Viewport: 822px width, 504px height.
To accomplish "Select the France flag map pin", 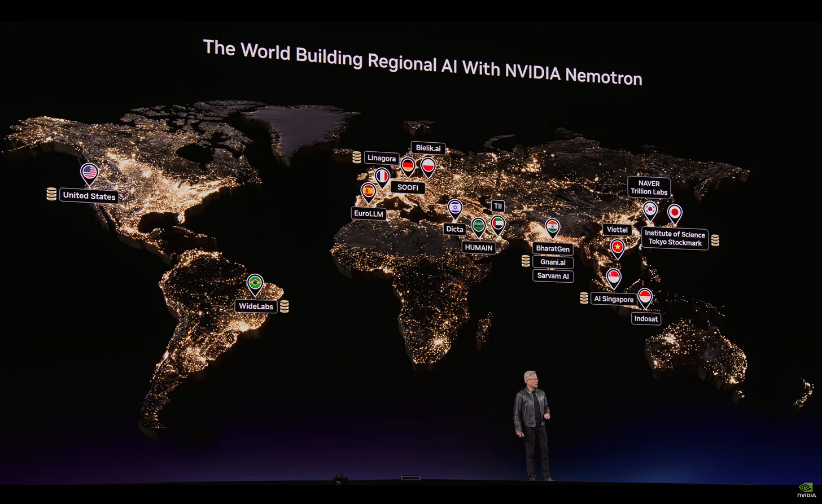I will coord(382,178).
